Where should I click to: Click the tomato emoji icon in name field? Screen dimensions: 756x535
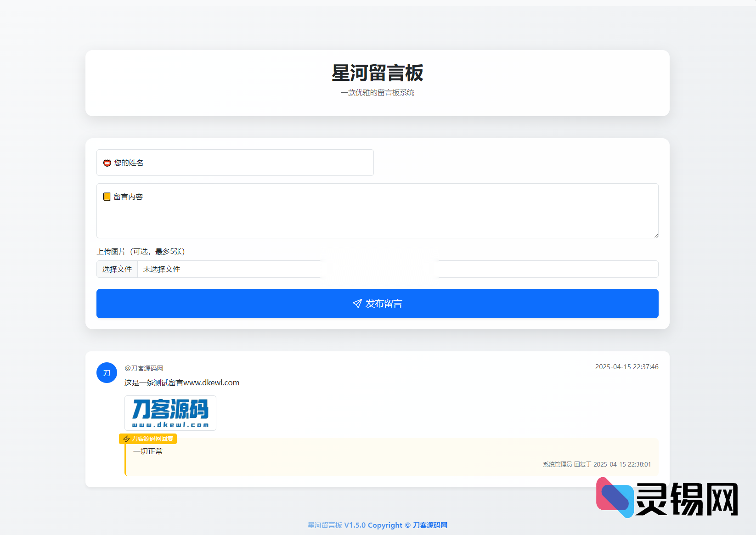point(107,163)
